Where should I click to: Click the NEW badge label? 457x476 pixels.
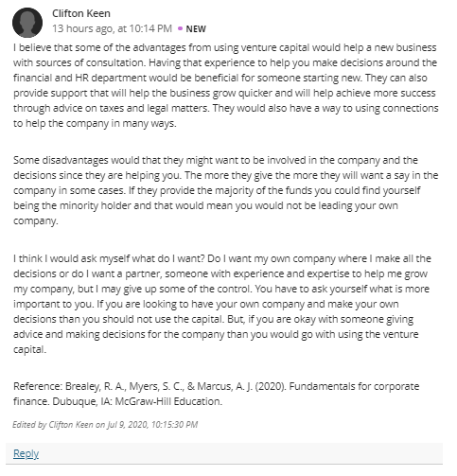click(196, 29)
